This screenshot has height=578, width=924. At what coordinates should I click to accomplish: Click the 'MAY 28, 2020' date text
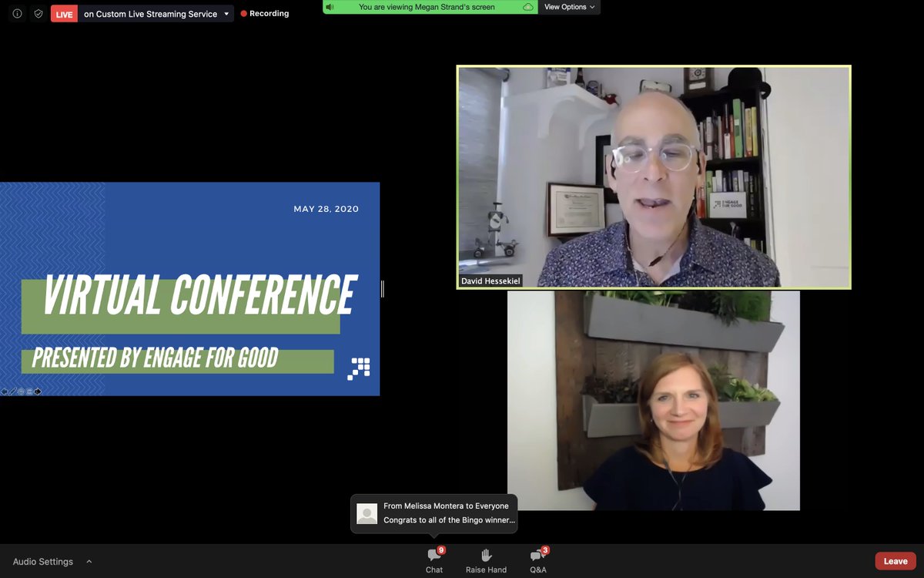326,209
